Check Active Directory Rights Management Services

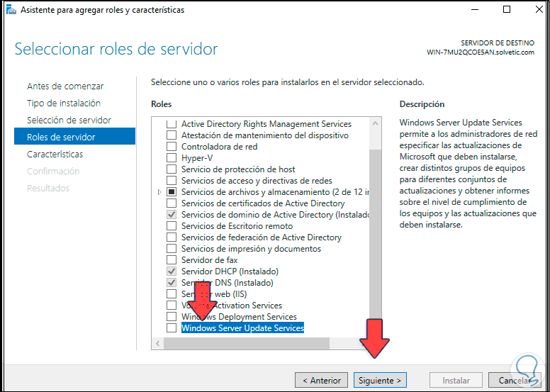[172, 124]
